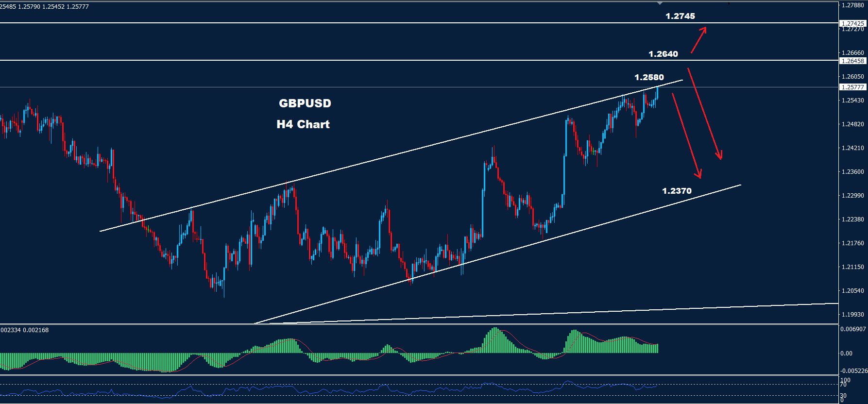The width and height of the screenshot is (868, 404).
Task: Select the H4 Chart text label
Action: [x=303, y=124]
